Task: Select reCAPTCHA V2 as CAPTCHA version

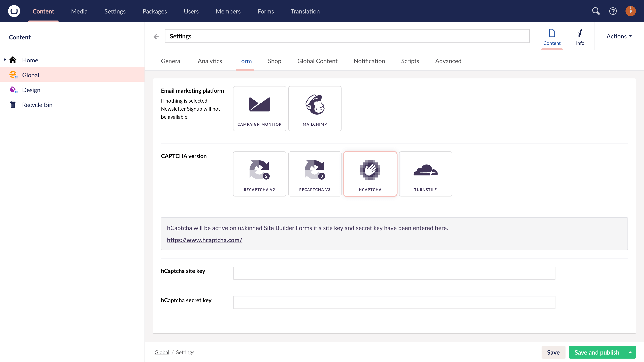Action: coord(259,174)
